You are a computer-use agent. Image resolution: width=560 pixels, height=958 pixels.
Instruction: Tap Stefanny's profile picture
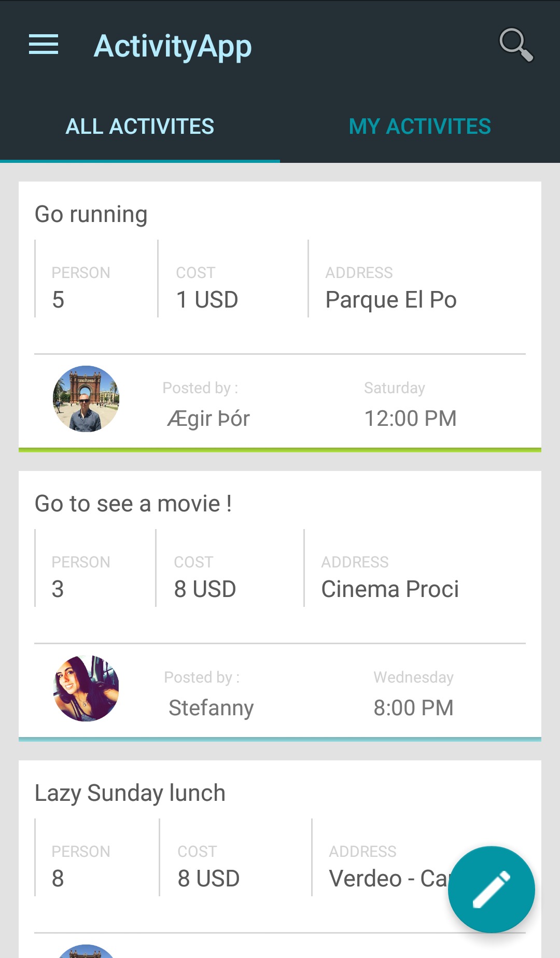[86, 688]
